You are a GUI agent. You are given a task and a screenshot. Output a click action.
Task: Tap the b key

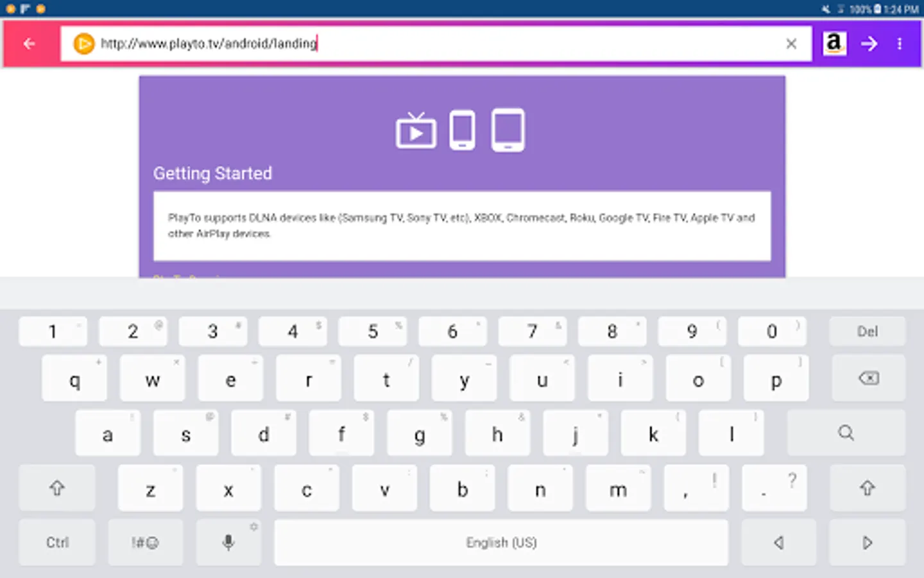[x=463, y=488]
